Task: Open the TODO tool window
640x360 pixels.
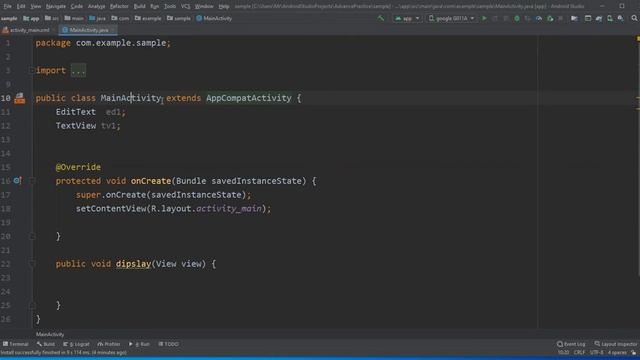Action: (x=169, y=344)
